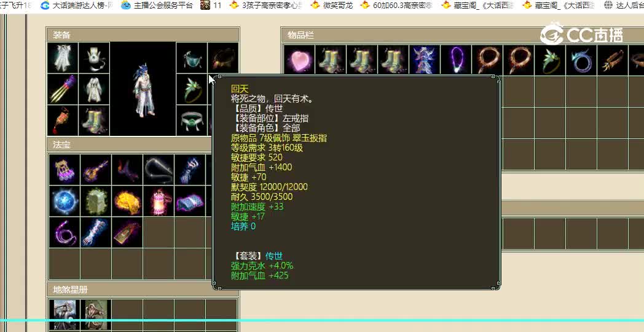Screen dimensions: 644x332
Task: Select the purple-gold claw weapon in 装备
Action: (x=63, y=89)
